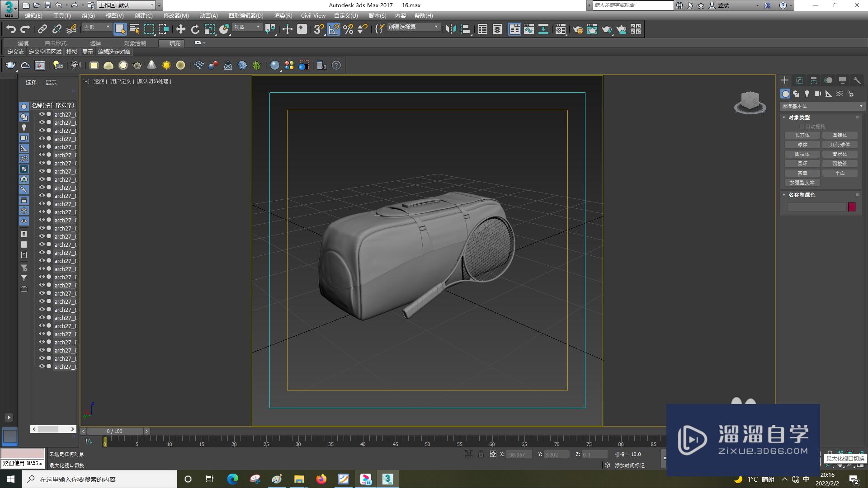Image resolution: width=868 pixels, height=489 pixels.
Task: Open the Utilities wrench panel tab
Action: (857, 80)
